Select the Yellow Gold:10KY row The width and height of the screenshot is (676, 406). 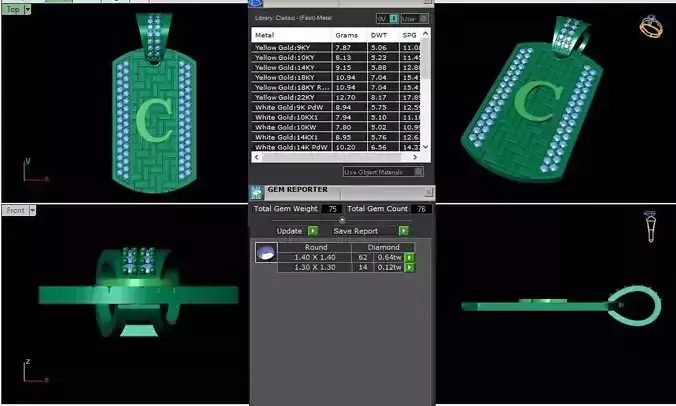336,57
